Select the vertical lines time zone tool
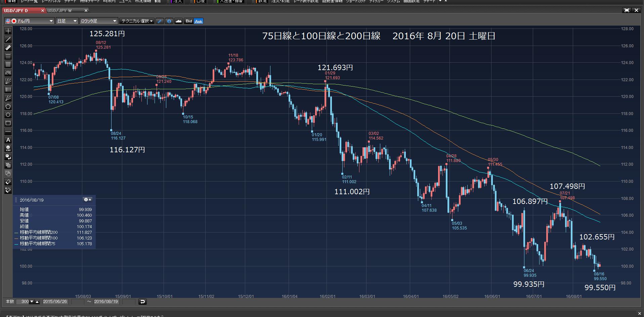Viewport: 644px width, 317px height. [x=8, y=90]
